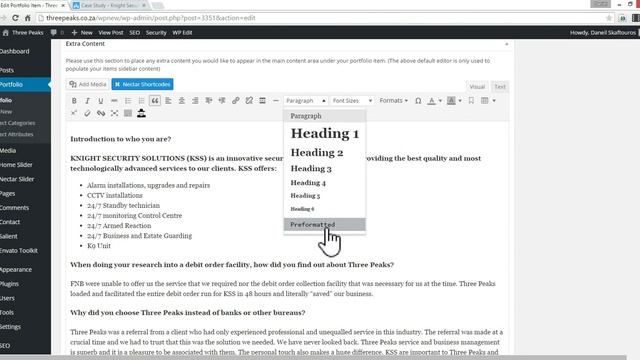
Task: Click the clear formatting eraser icon
Action: pyautogui.click(x=87, y=113)
